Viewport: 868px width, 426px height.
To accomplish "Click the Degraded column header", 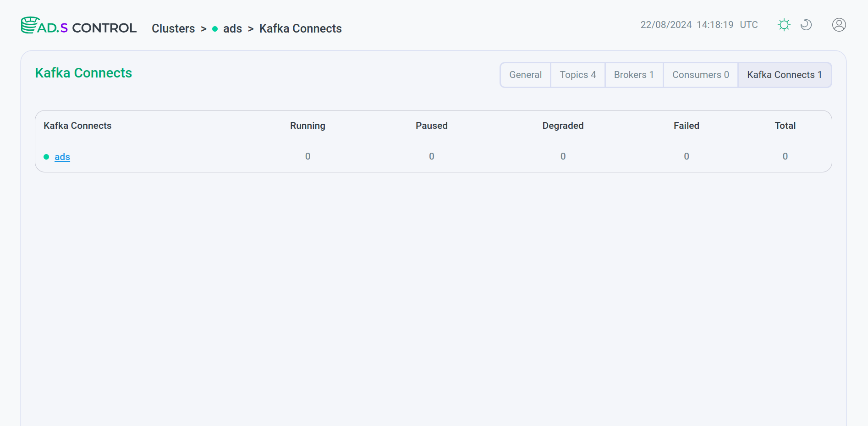I will pyautogui.click(x=563, y=126).
